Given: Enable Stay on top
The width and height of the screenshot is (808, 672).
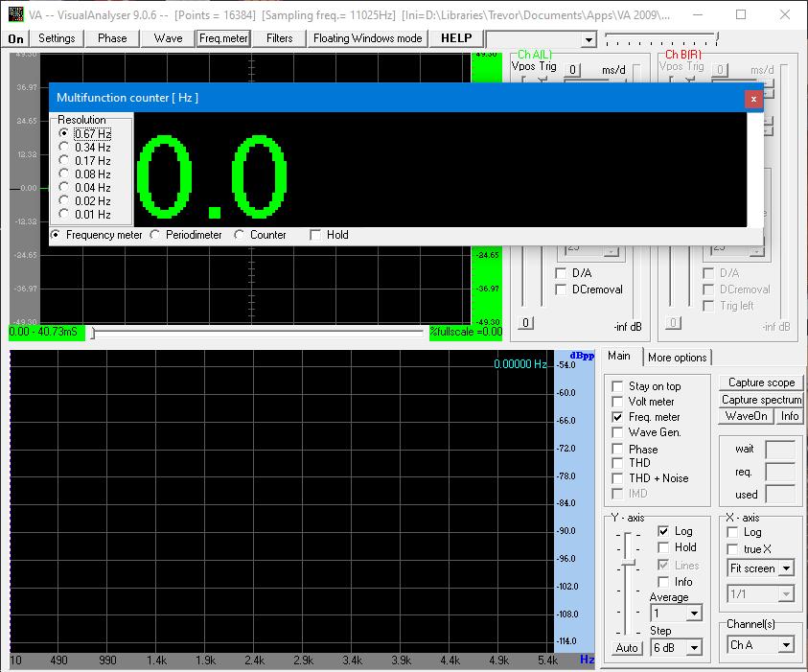Looking at the screenshot, I should [x=617, y=386].
